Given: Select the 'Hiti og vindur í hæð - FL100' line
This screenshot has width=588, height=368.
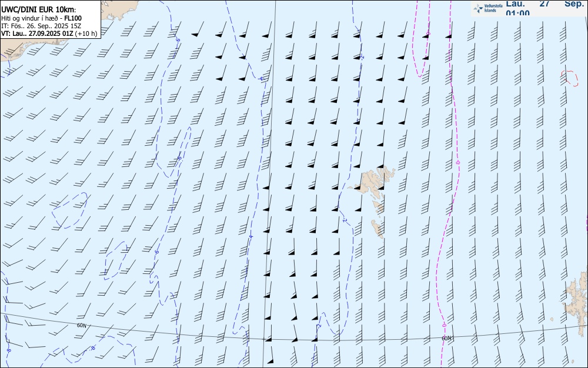Looking at the screenshot, I should [41, 18].
